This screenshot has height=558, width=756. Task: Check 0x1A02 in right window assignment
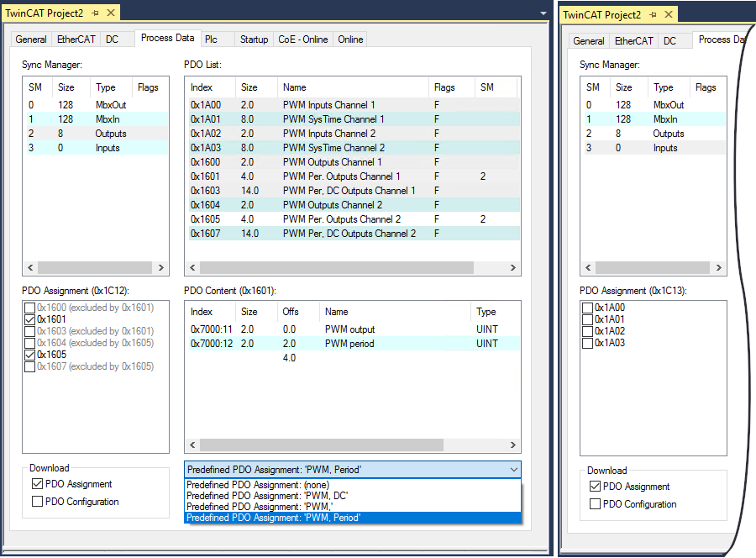[x=588, y=331]
